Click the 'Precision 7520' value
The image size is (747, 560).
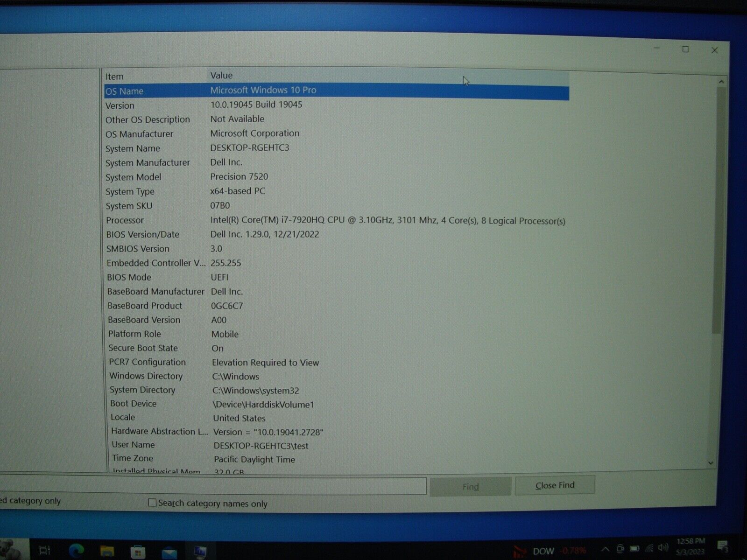(239, 177)
